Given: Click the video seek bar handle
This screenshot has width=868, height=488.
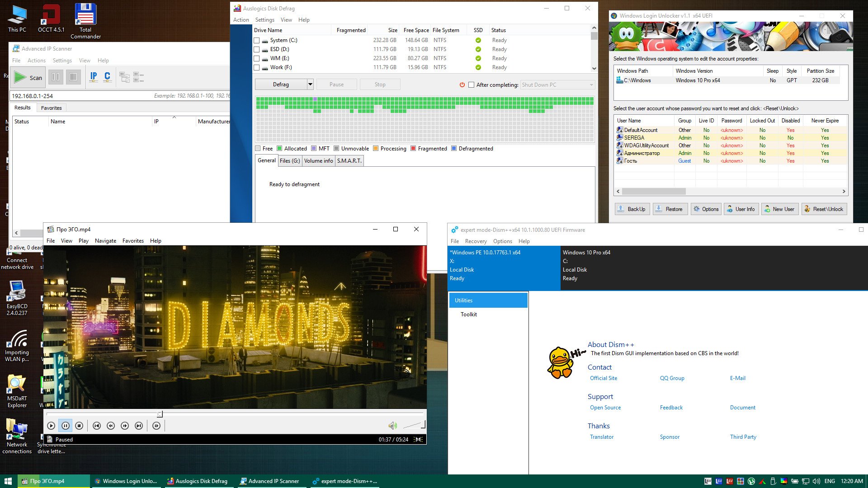Looking at the screenshot, I should click(x=160, y=414).
